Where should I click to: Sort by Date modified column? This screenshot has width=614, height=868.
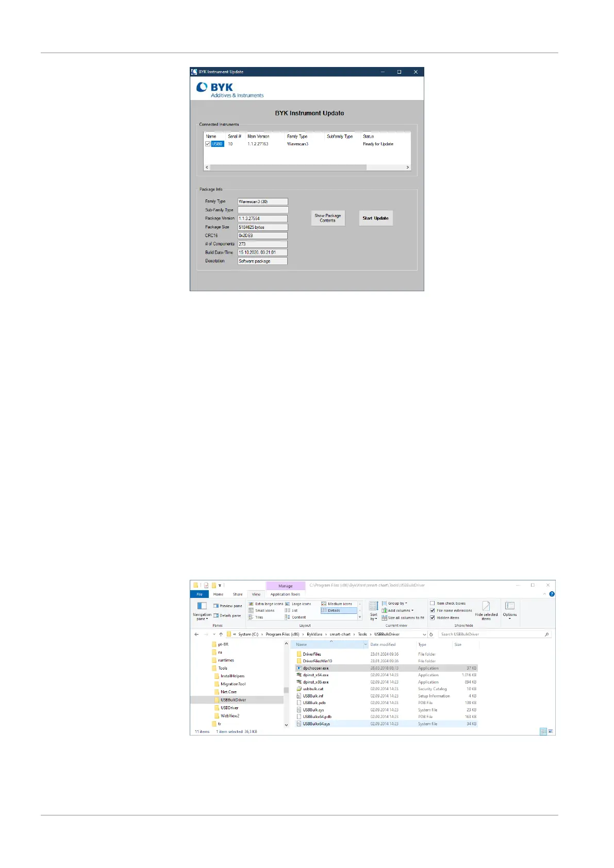(383, 645)
